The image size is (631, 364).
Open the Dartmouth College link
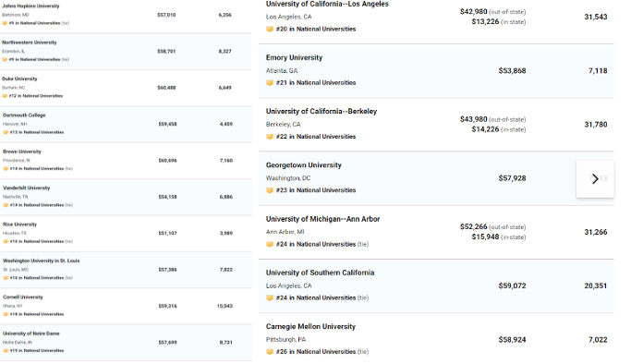pyautogui.click(x=24, y=115)
